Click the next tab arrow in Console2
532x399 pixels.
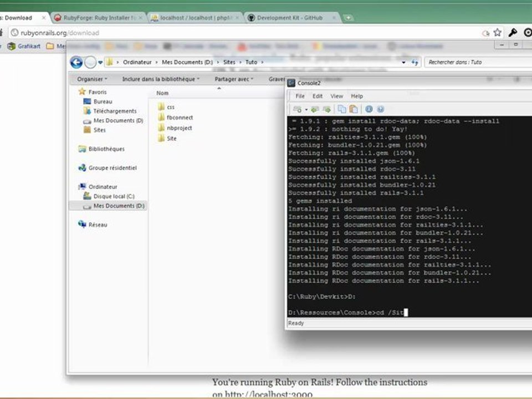[327, 109]
